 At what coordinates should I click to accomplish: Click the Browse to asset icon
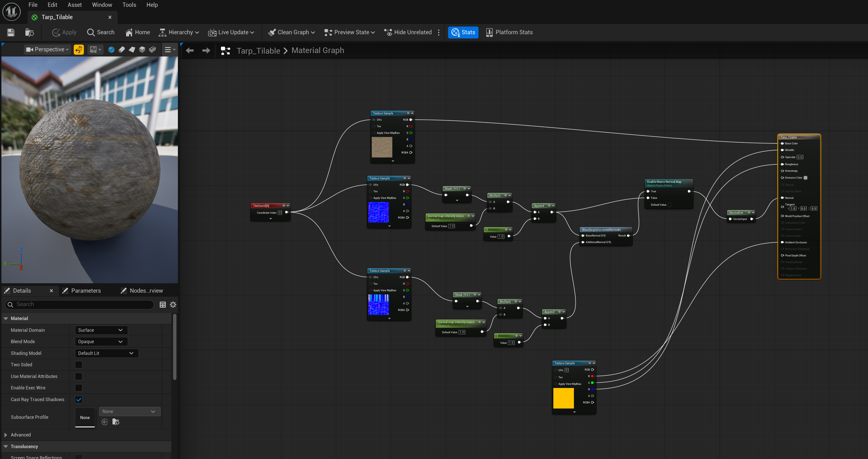pyautogui.click(x=30, y=32)
